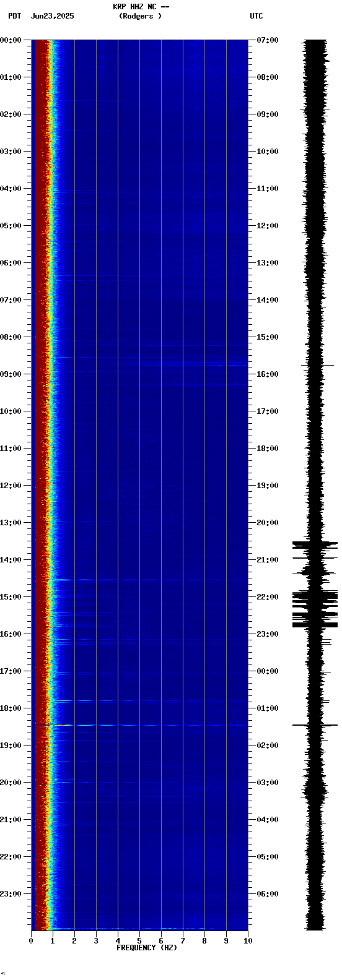Viewport: 342px width, 980px height.
Task: Select the 14:00 PDT time tick label
Action: click(11, 560)
